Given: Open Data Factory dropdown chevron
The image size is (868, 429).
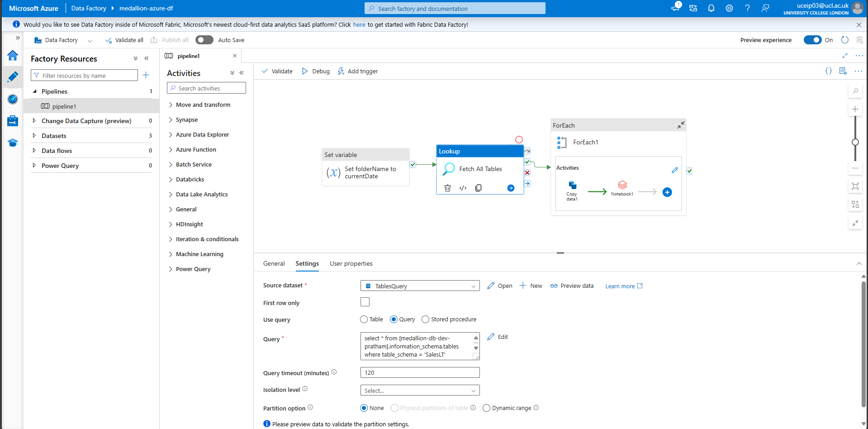Looking at the screenshot, I should point(90,40).
